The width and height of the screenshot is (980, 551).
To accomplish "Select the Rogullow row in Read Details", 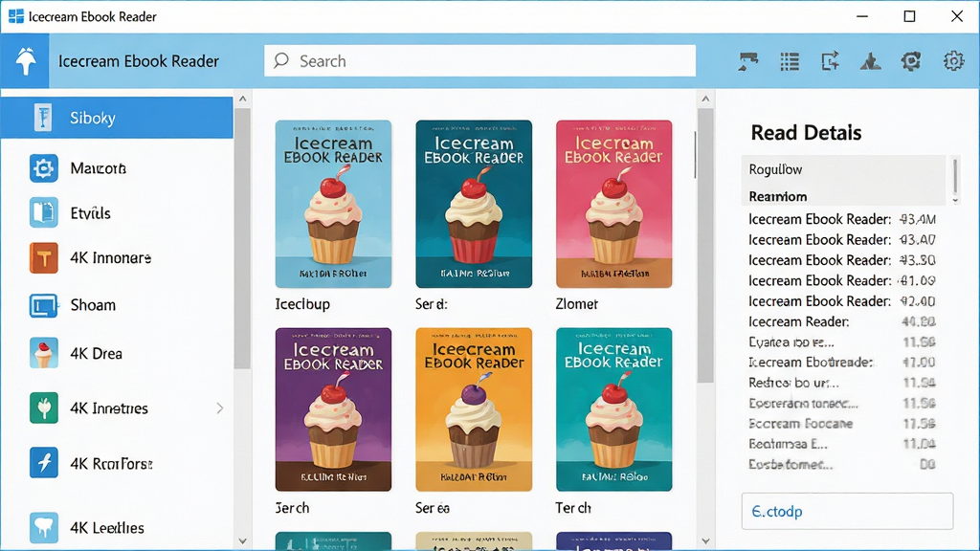I will coord(844,169).
